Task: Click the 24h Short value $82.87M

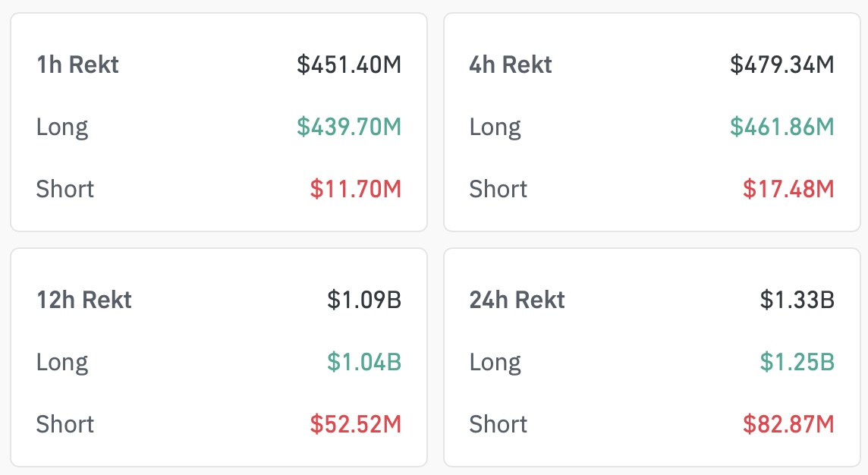Action: click(x=788, y=424)
